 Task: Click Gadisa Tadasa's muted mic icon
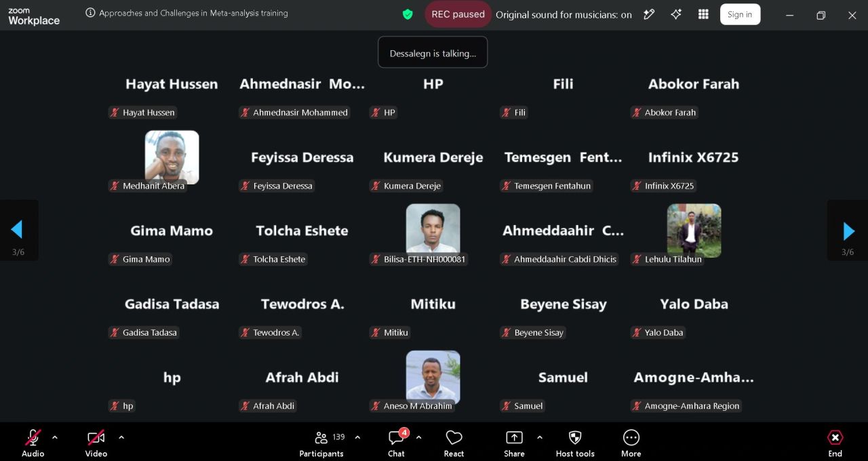[x=115, y=332]
